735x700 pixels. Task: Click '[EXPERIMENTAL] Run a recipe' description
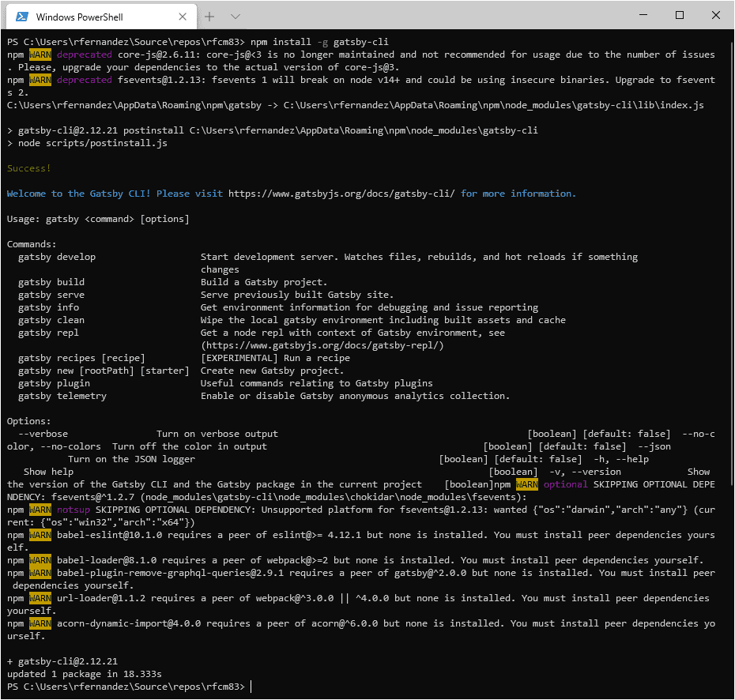point(275,358)
